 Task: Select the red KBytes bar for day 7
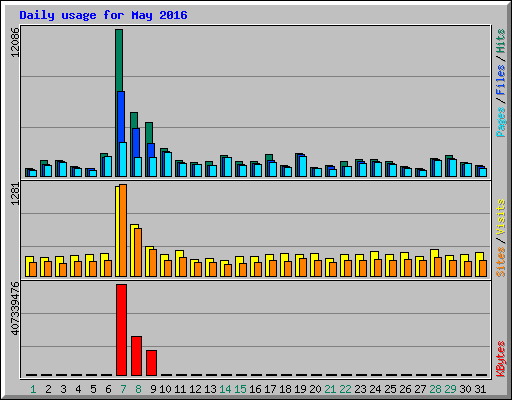click(121, 330)
